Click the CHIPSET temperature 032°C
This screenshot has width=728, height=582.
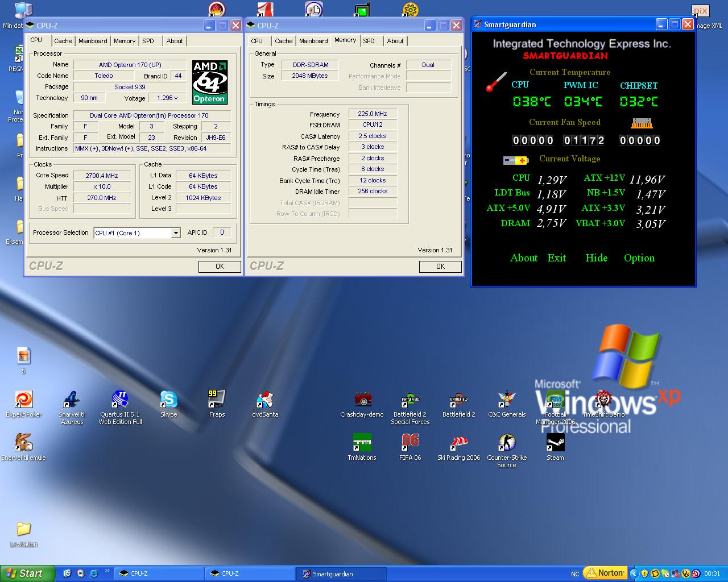pyautogui.click(x=639, y=101)
